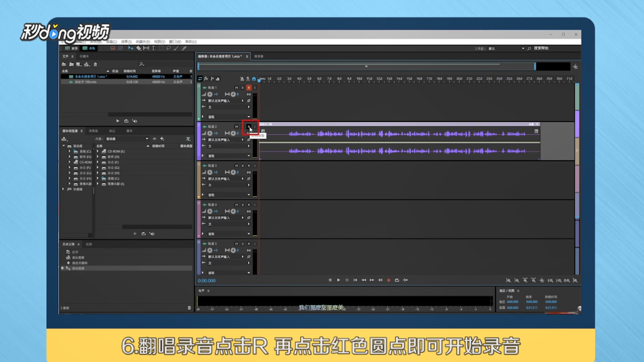
Task: Arm track 2 for record with R button
Action: [249, 127]
